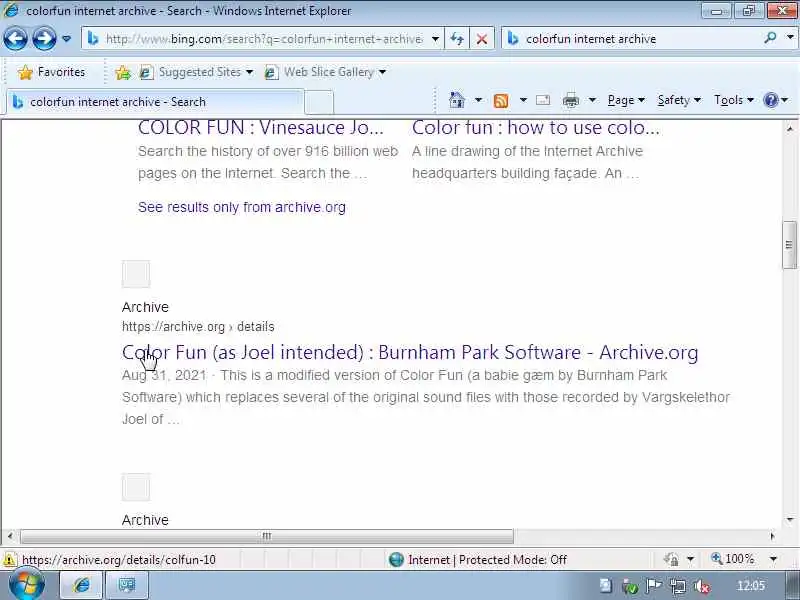The image size is (800, 600).
Task: Click the Home icon in command bar
Action: coord(457,100)
